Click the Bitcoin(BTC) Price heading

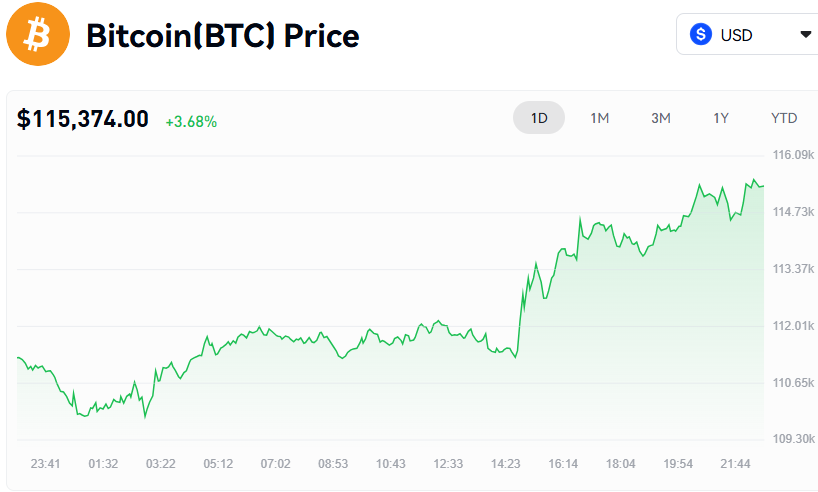[x=222, y=36]
